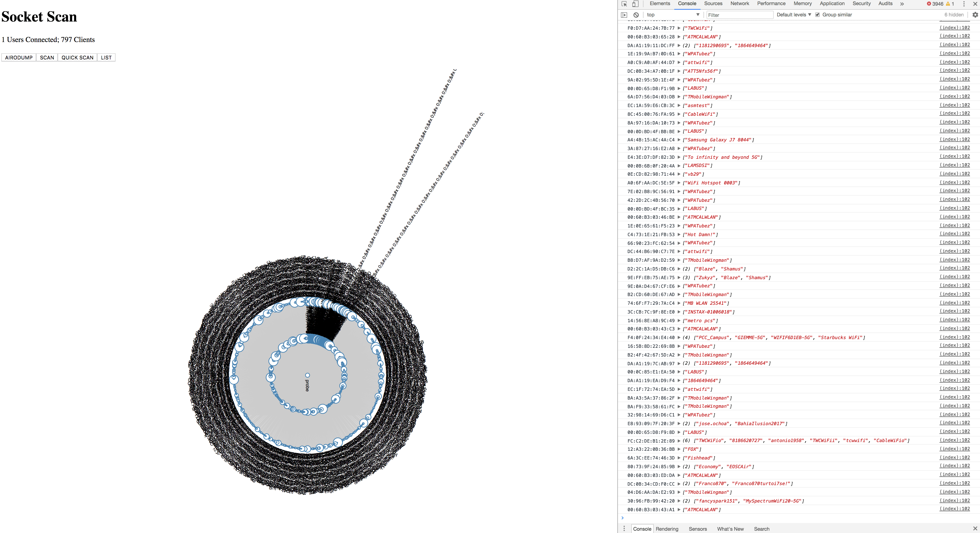Click the AIRODUMP button
This screenshot has height=533, width=980.
[x=18, y=57]
